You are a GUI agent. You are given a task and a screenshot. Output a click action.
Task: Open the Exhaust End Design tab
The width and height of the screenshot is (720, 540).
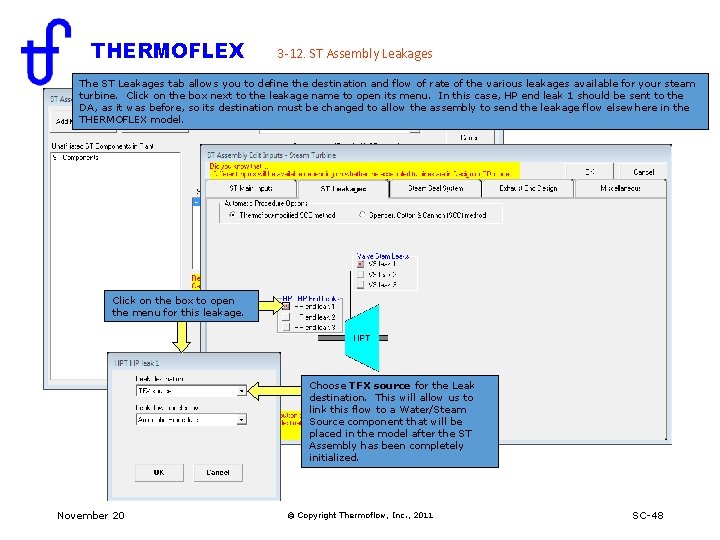[528, 188]
